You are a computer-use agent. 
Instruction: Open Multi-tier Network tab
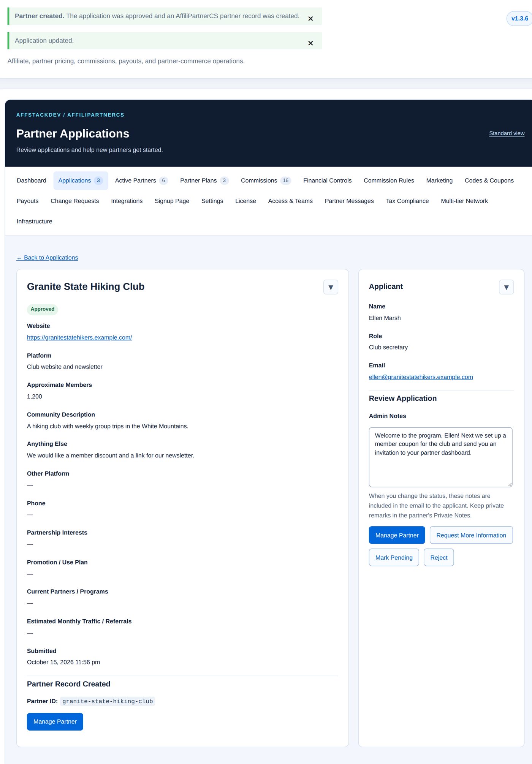pyautogui.click(x=464, y=201)
